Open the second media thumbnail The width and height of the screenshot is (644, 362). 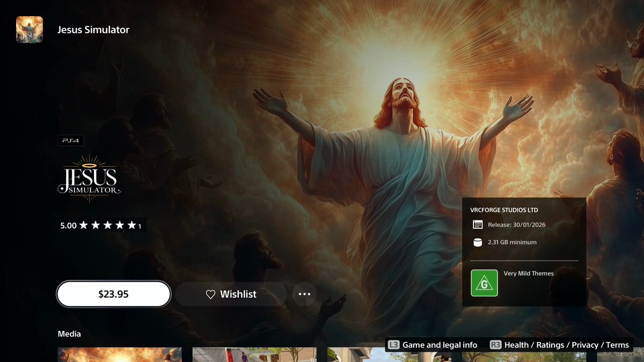(254, 354)
